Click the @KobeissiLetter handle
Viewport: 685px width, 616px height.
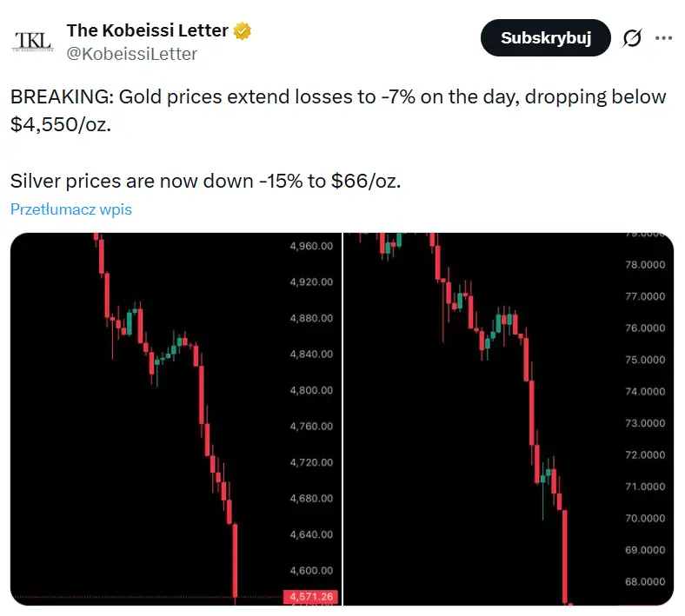(x=131, y=54)
